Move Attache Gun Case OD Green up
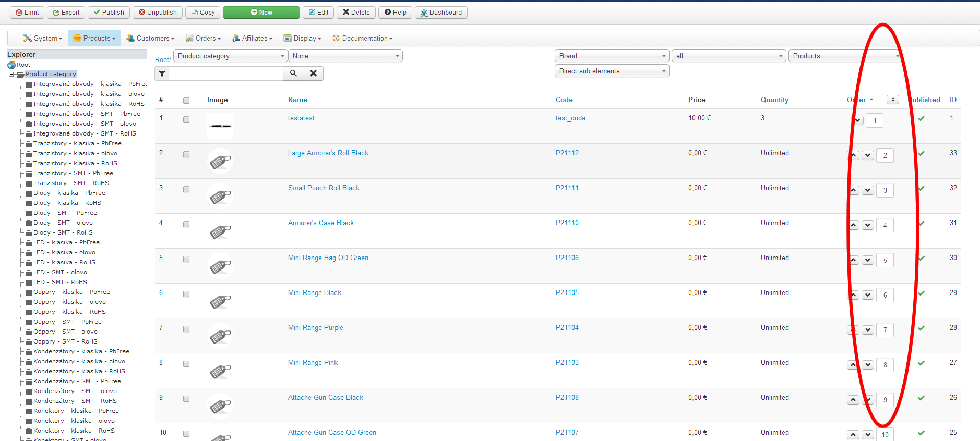This screenshot has width=980, height=441. pos(853,435)
